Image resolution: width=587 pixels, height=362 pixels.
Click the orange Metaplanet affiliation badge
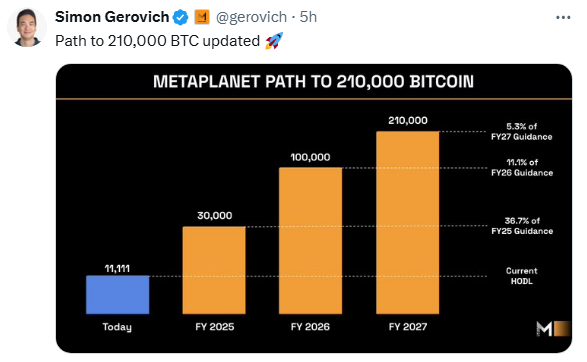[x=202, y=17]
